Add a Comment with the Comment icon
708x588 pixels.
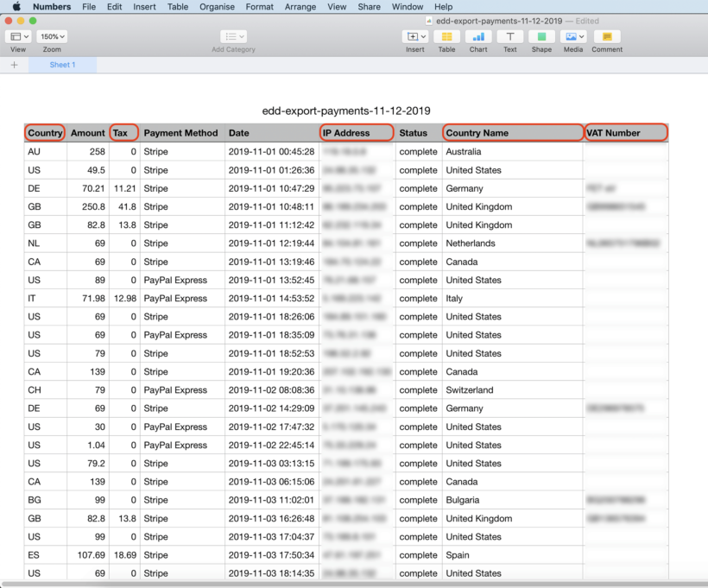click(x=606, y=38)
